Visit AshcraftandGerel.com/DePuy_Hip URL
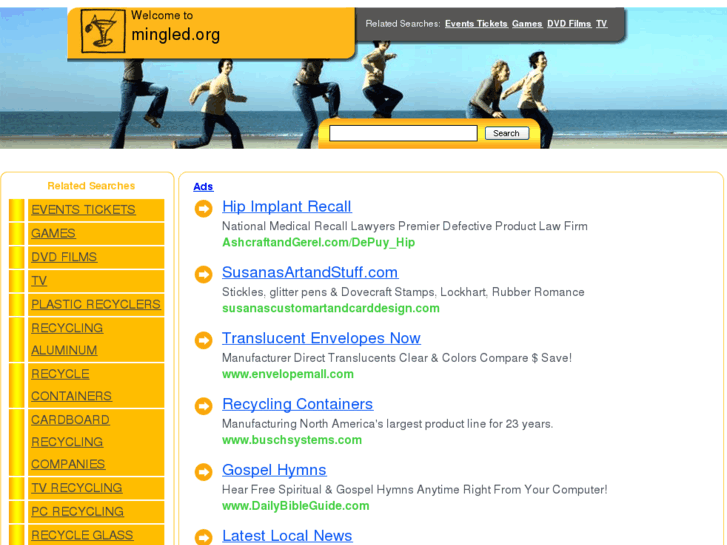Image resolution: width=727 pixels, height=545 pixels. pos(319,243)
